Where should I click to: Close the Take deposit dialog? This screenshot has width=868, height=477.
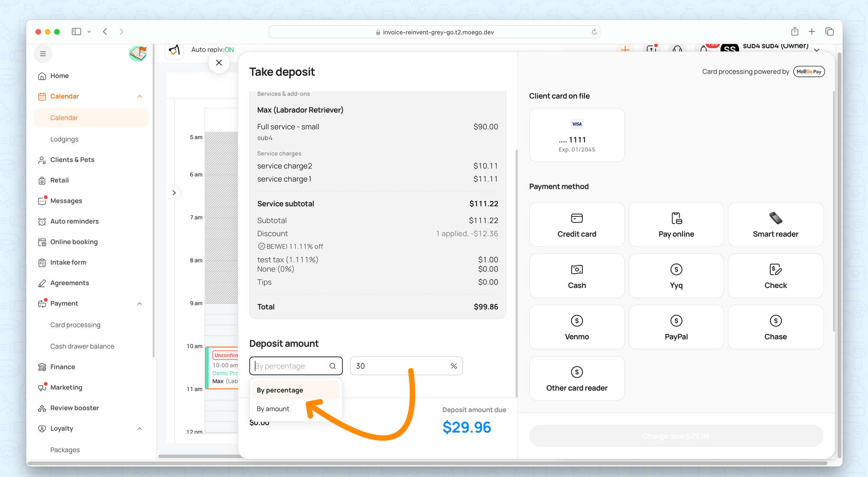pos(219,62)
